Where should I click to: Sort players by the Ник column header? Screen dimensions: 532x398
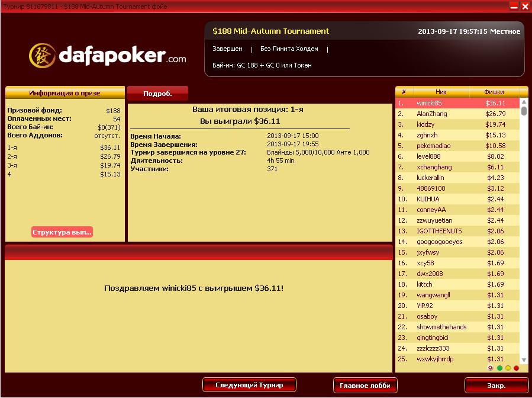[441, 92]
